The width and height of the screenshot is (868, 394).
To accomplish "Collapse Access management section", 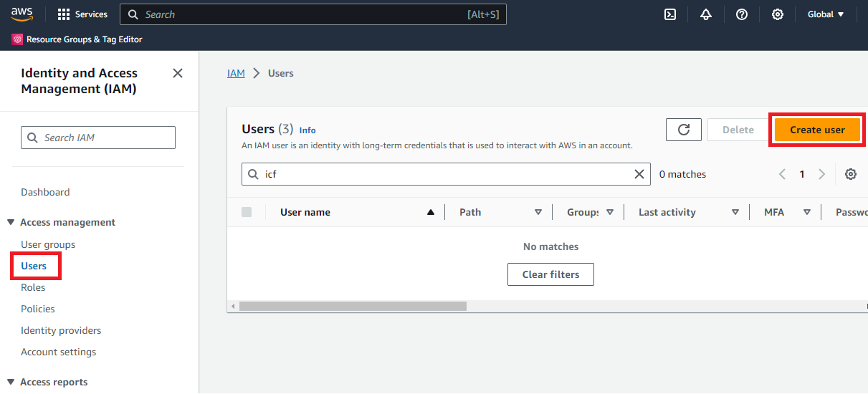I will pyautogui.click(x=11, y=222).
